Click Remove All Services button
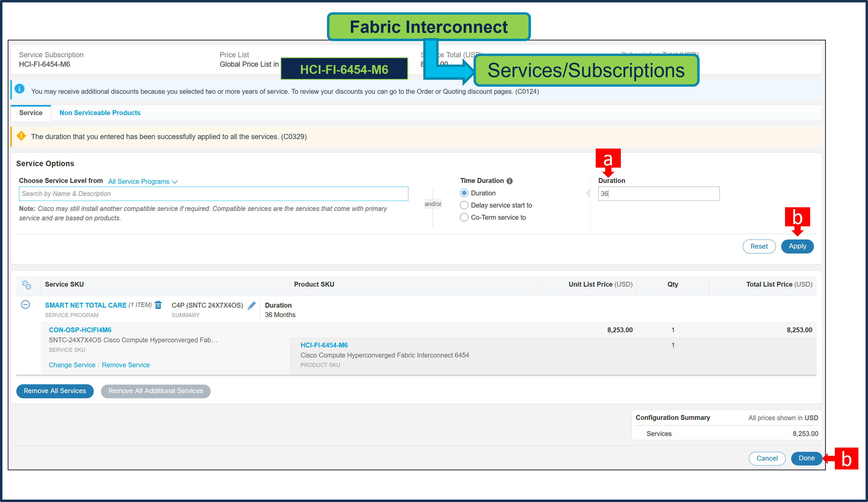868x502 pixels. [55, 391]
